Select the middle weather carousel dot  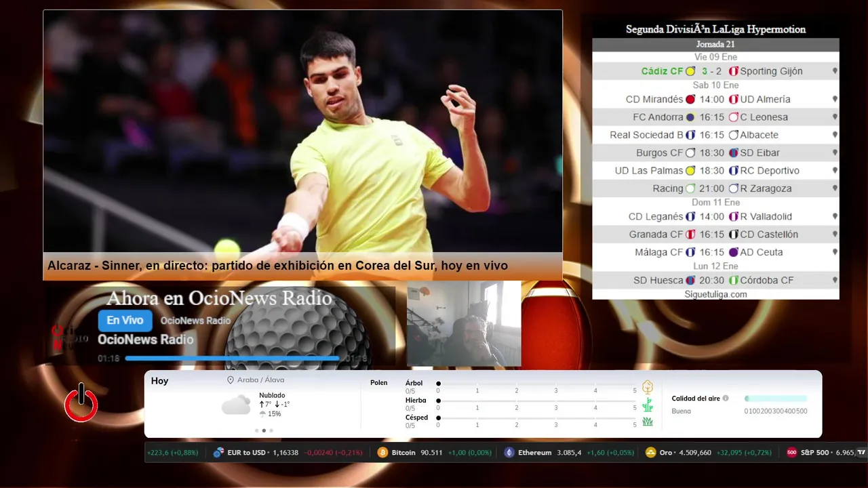(264, 430)
